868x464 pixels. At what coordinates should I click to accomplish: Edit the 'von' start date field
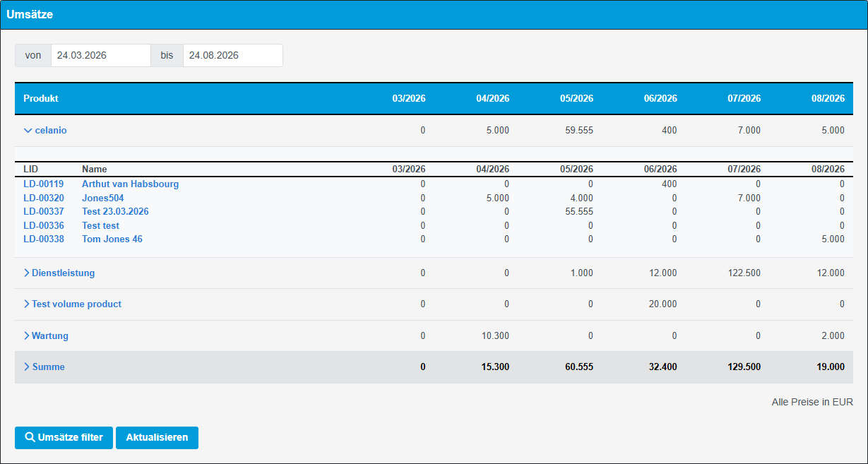[x=100, y=55]
